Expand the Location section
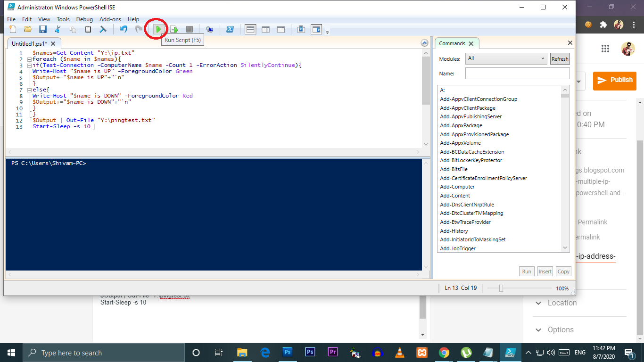Screen dimensions: 644x362 coord(538,303)
